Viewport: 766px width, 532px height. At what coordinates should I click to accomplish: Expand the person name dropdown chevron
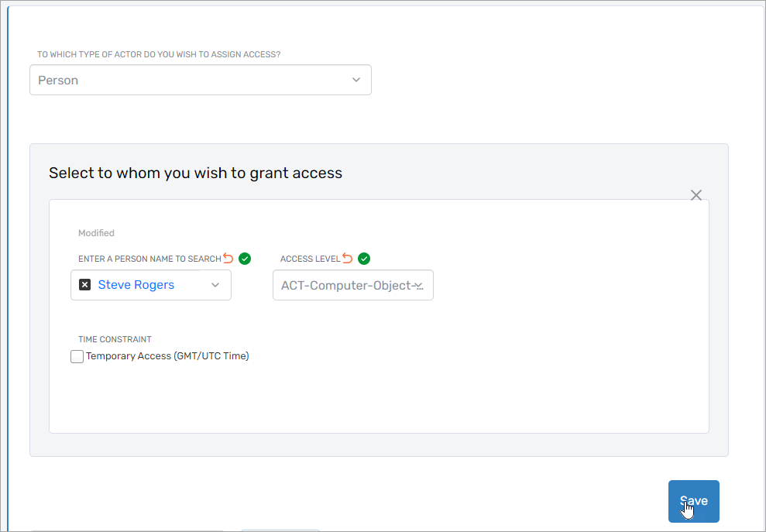pos(215,285)
